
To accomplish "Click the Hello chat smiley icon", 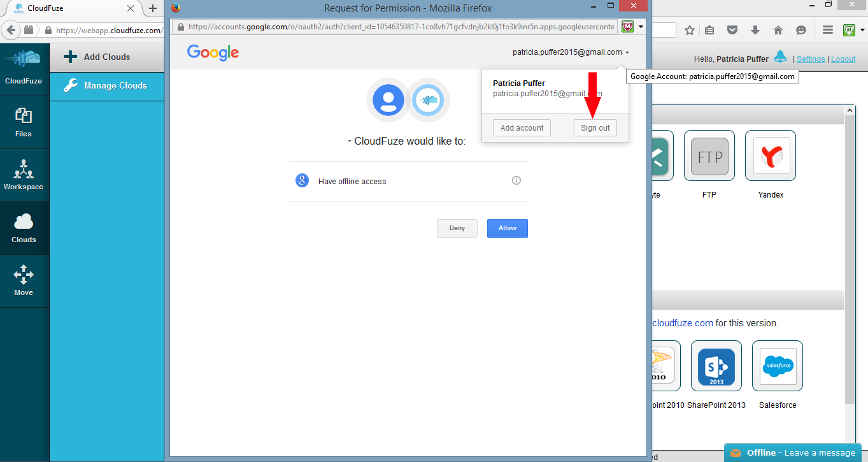I will [x=801, y=30].
